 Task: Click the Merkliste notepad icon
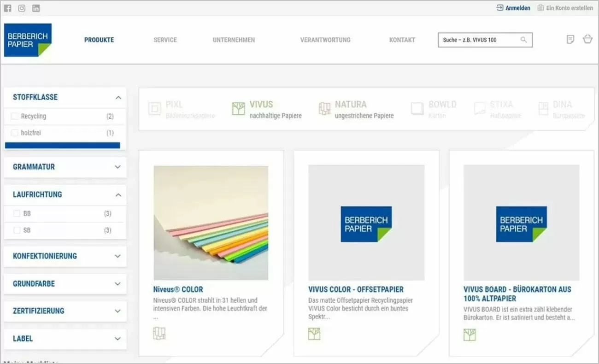pyautogui.click(x=570, y=40)
